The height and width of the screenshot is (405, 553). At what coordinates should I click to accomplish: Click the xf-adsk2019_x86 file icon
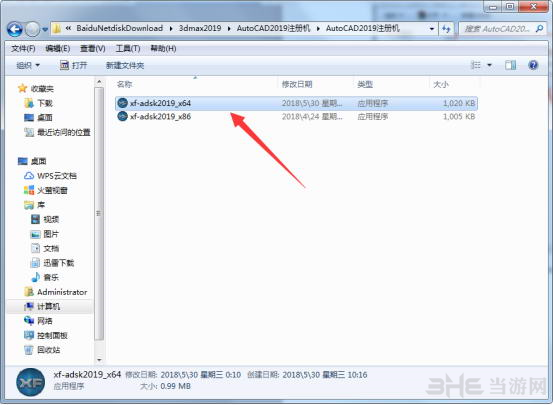point(122,116)
